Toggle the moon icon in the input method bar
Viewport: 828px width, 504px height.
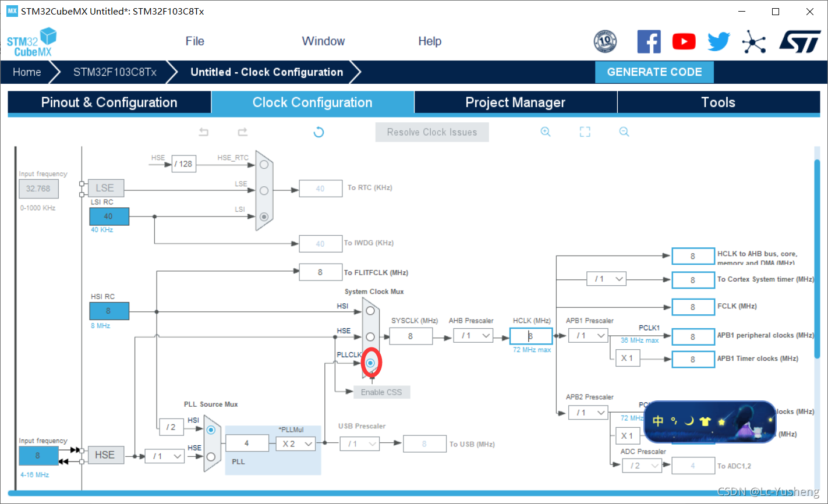coord(689,421)
